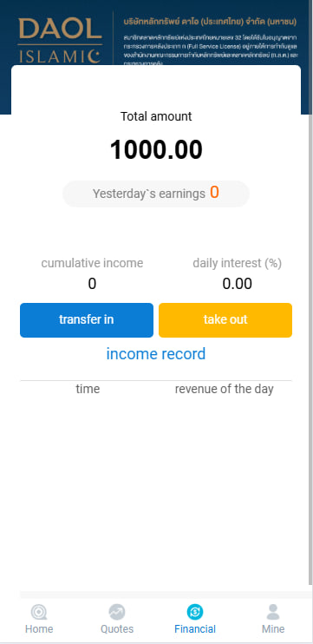
Task: Click the cumulative income label
Action: click(92, 263)
